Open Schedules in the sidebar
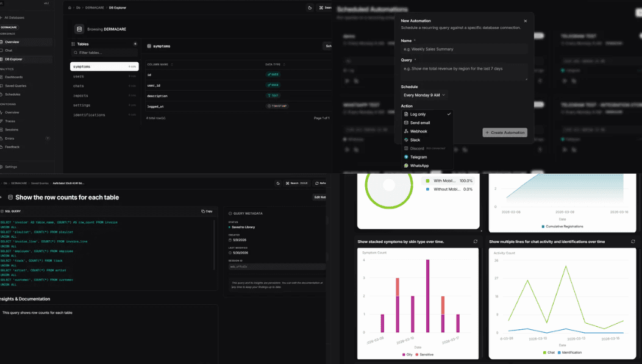Image resolution: width=642 pixels, height=364 pixels. 26,95
